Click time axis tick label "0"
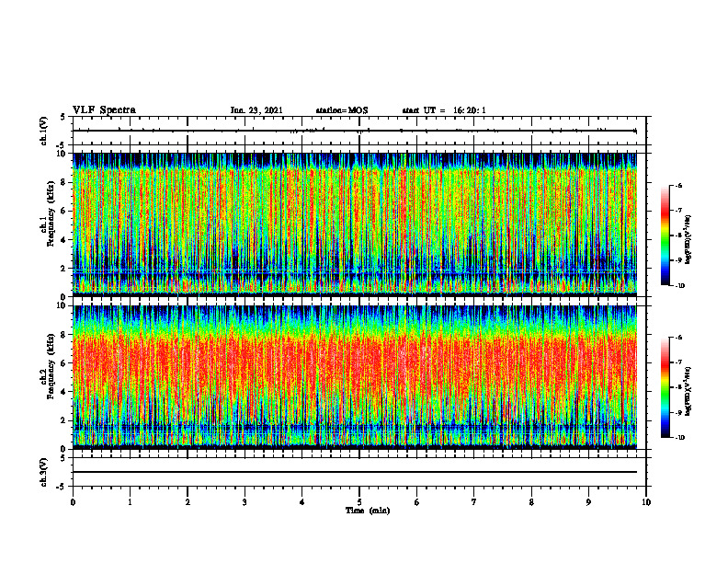The image size is (728, 563). (73, 502)
